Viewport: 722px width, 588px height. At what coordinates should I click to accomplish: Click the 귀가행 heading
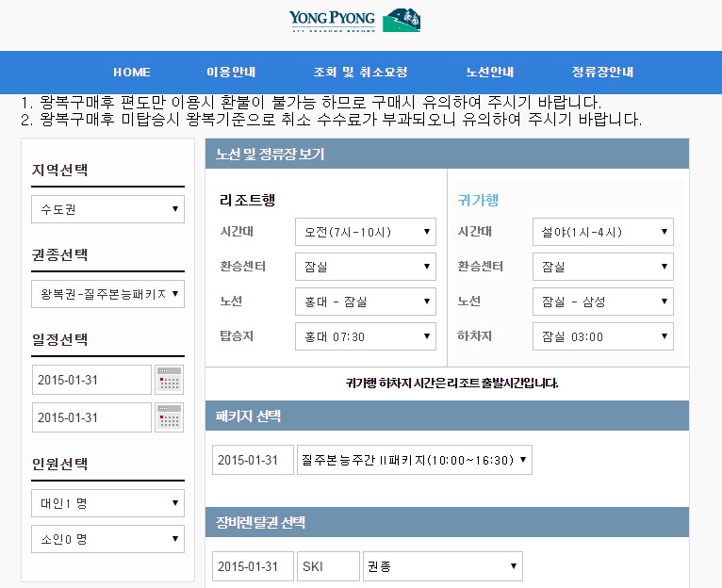point(478,201)
